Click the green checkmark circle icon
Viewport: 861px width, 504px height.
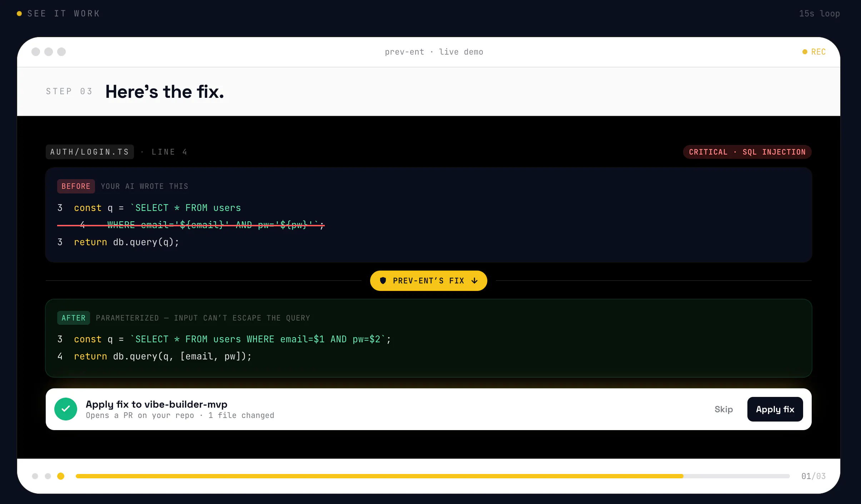click(x=66, y=409)
